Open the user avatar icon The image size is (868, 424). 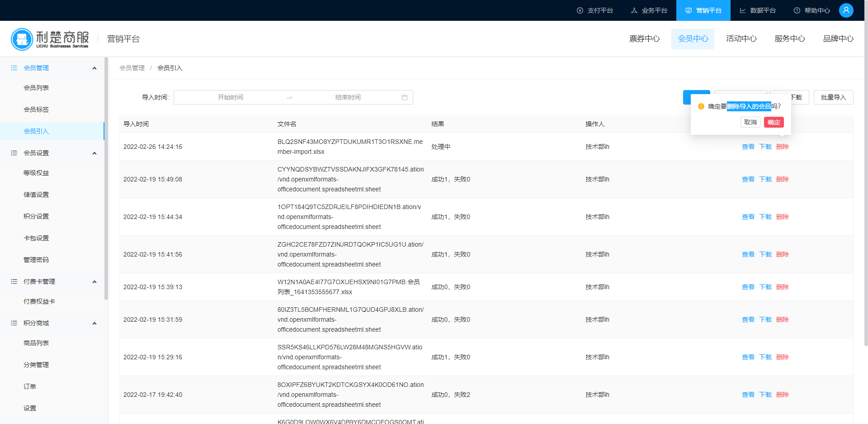point(846,10)
